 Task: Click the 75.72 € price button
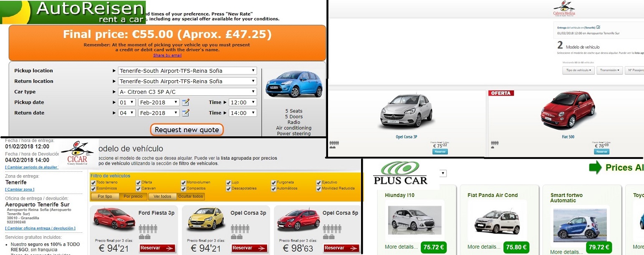(x=434, y=247)
